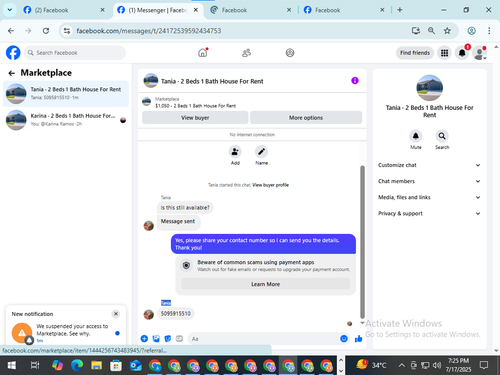Choose a sticker icon in composer
Image resolution: width=500 pixels, height=375 pixels.
coord(168,339)
